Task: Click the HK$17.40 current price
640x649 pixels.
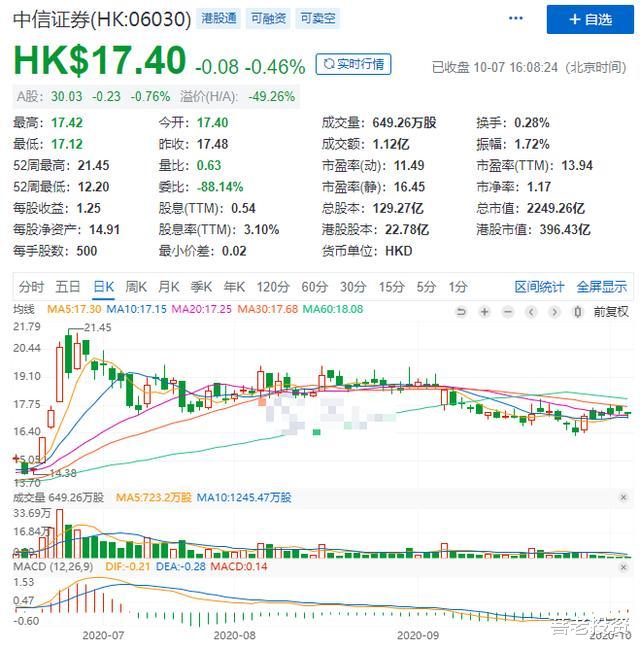Action: click(100, 60)
